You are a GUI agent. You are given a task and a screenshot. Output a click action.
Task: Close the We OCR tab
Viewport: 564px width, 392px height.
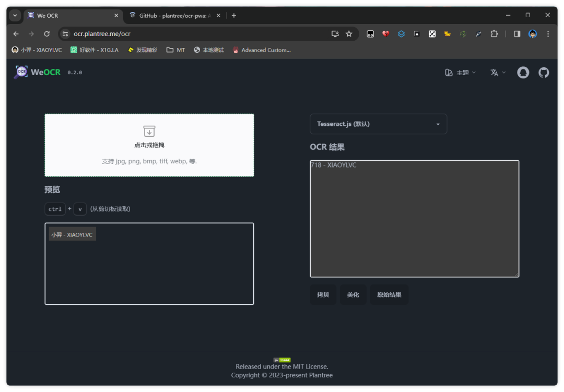(116, 16)
